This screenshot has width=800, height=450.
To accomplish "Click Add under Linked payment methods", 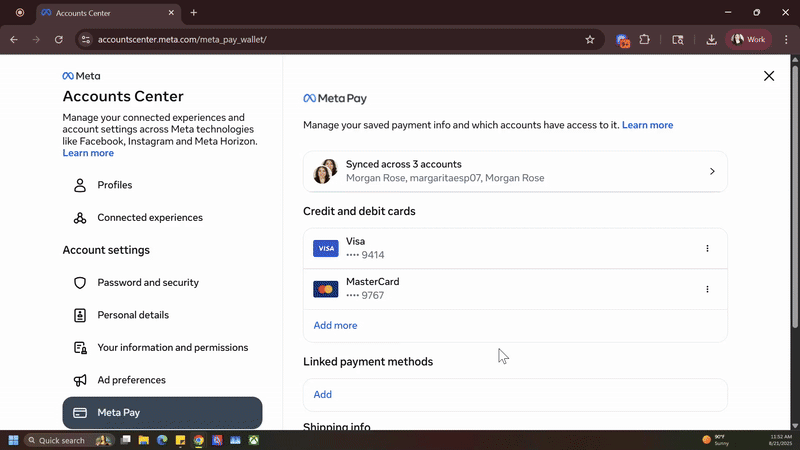I will (x=322, y=394).
